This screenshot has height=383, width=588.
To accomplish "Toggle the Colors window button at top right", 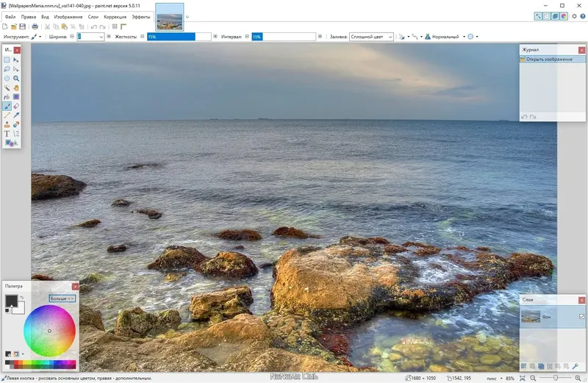I will click(564, 16).
